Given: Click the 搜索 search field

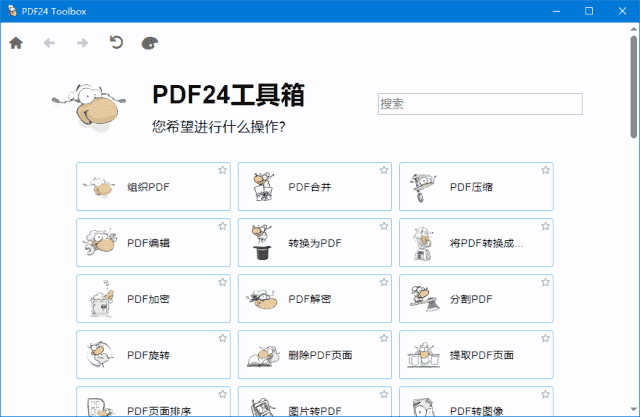Looking at the screenshot, I should 480,104.
